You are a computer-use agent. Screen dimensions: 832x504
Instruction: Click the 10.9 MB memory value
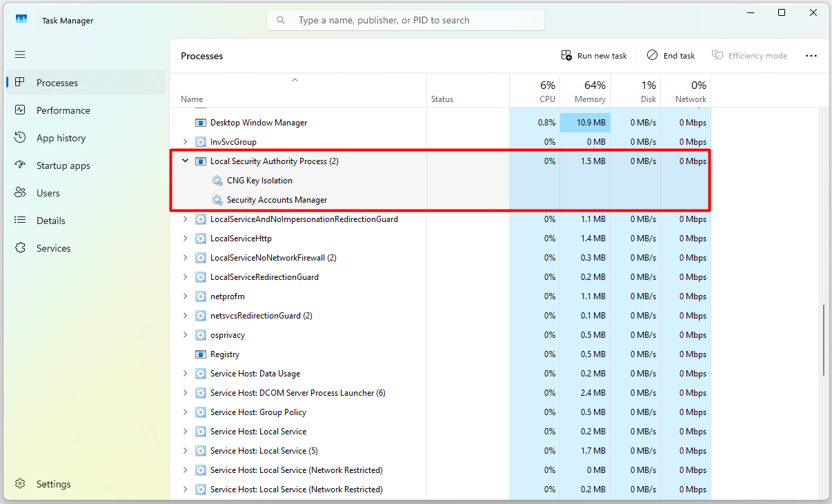tap(585, 123)
